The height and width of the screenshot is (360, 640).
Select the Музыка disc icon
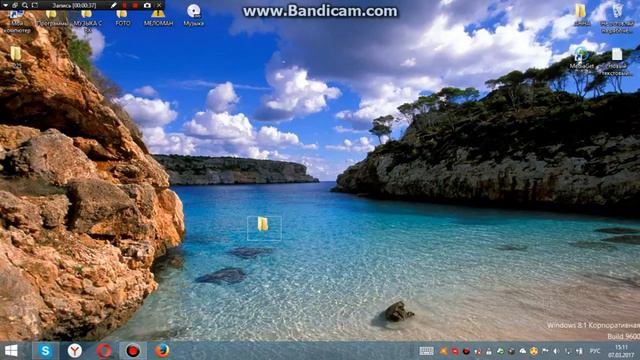[193, 16]
